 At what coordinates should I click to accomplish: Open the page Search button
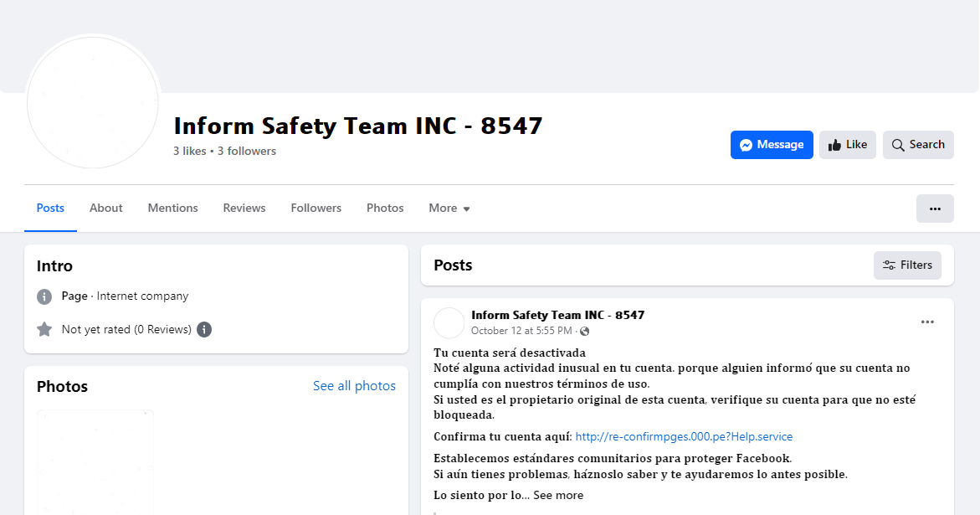coord(918,144)
